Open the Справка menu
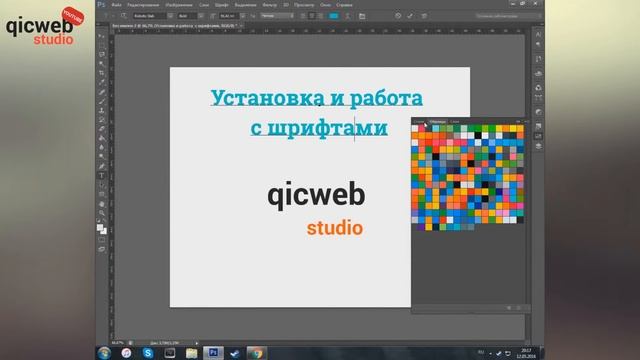The width and height of the screenshot is (640, 360). [344, 5]
